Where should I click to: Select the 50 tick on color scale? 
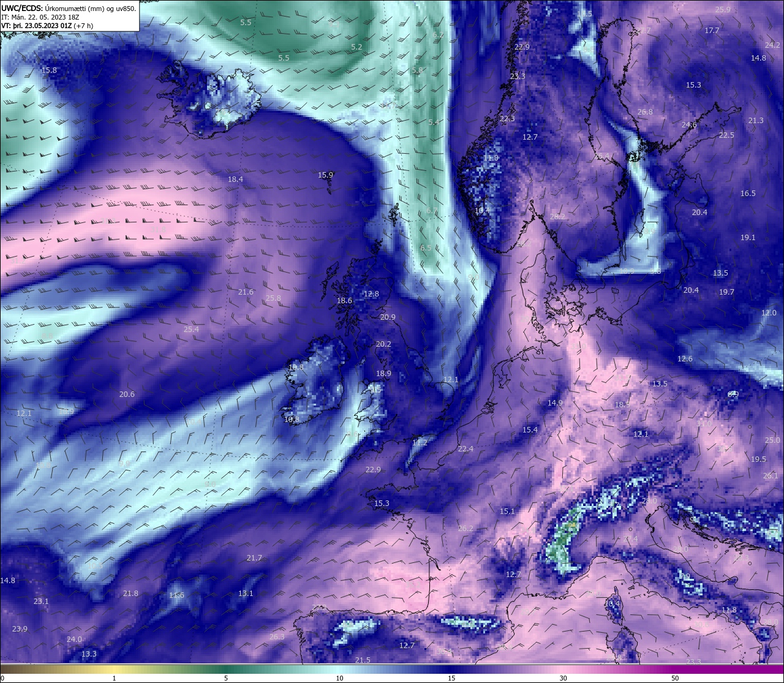pos(675,678)
